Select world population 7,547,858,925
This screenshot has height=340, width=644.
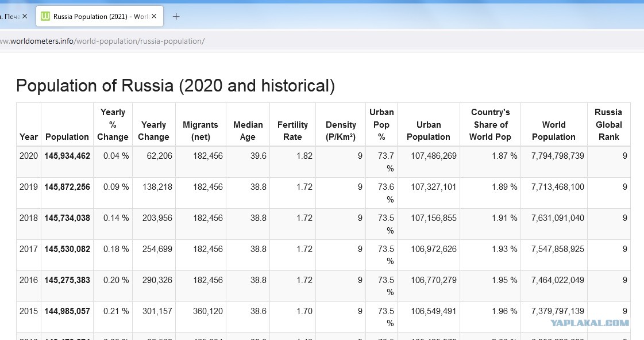coord(558,249)
